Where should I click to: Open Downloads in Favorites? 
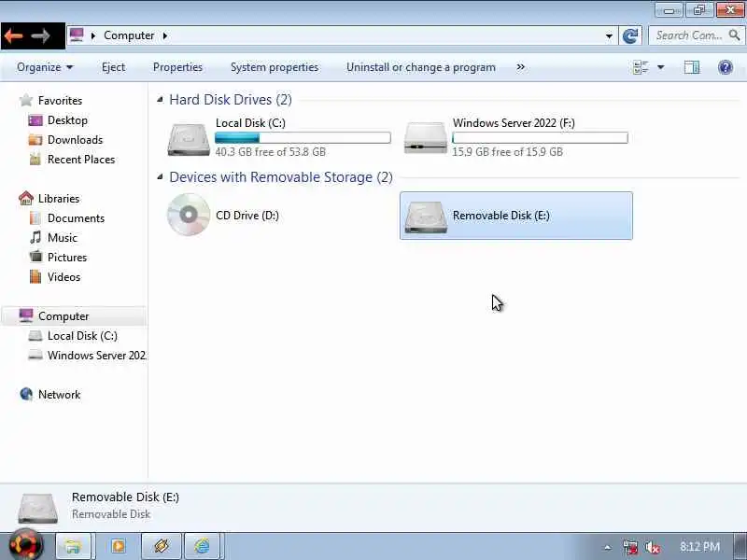coord(75,140)
